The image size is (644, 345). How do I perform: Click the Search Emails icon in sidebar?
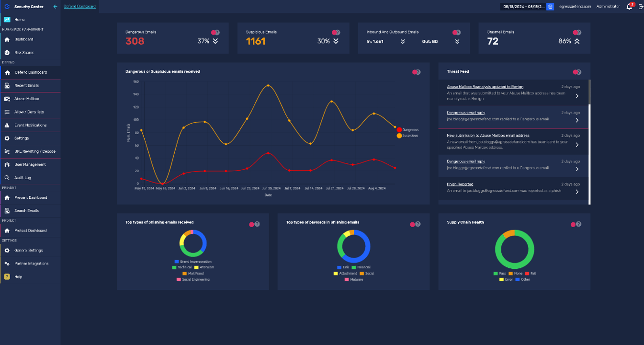pyautogui.click(x=7, y=211)
